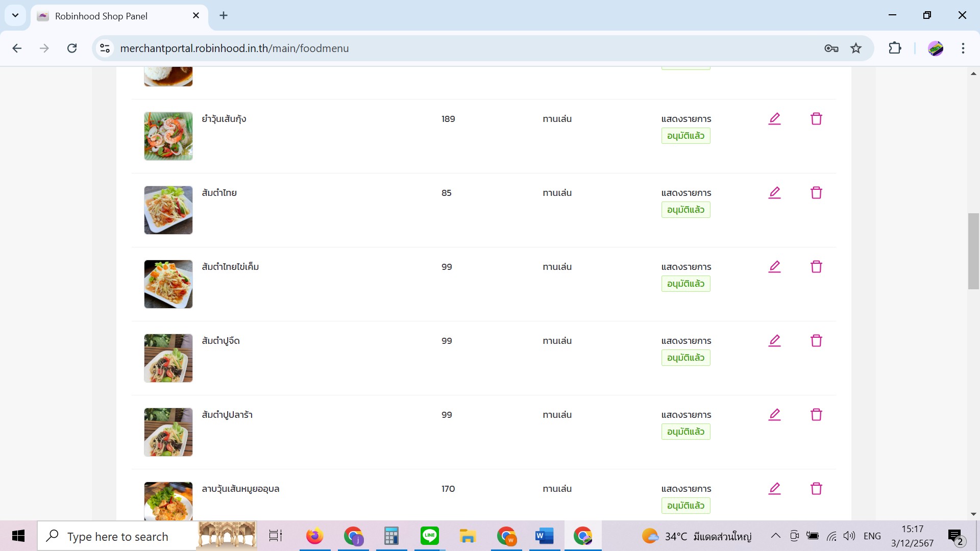The height and width of the screenshot is (551, 980).
Task: Open a new browser tab
Action: (224, 15)
